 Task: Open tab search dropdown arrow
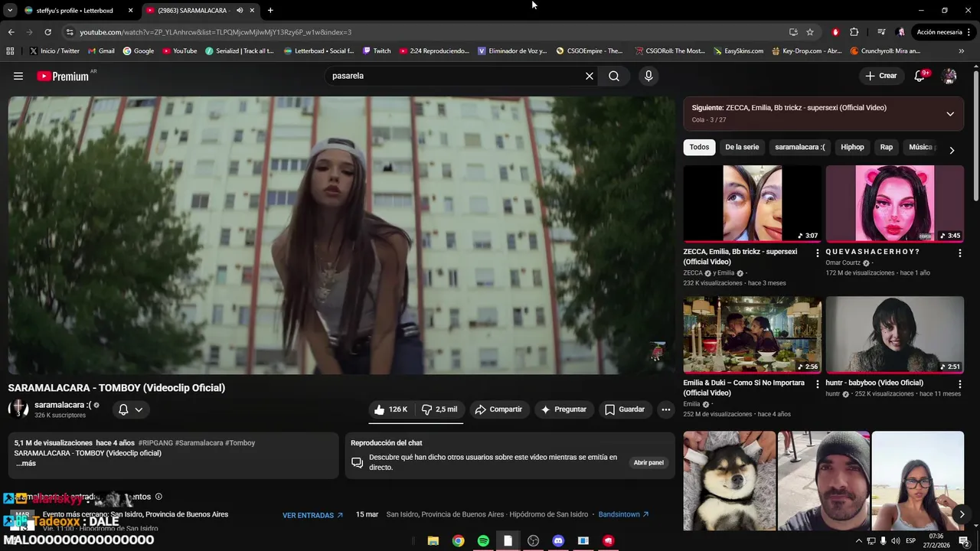8,11
